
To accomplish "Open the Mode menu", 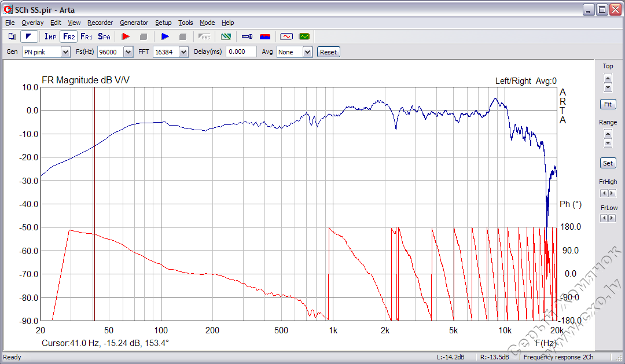I will tap(207, 23).
